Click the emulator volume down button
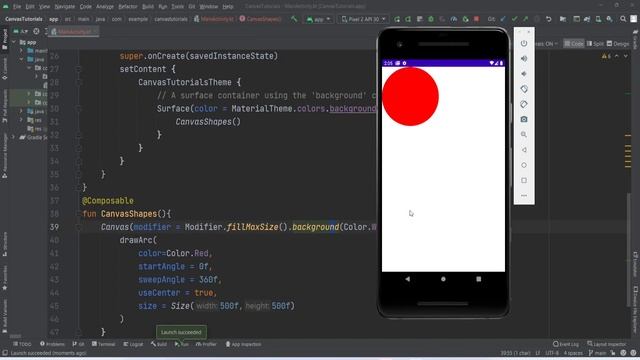640x360 pixels. point(524,74)
